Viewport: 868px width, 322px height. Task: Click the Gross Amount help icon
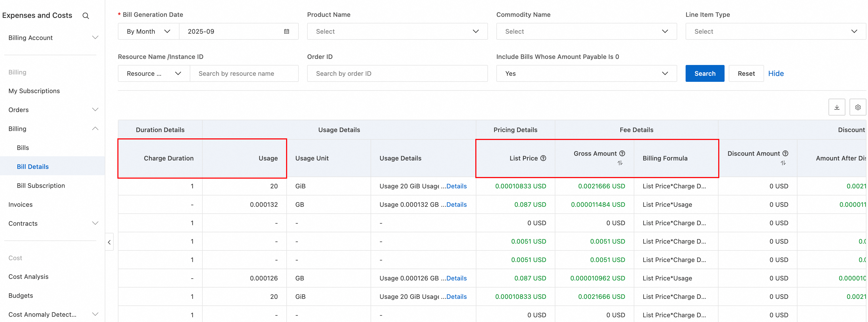tap(622, 154)
